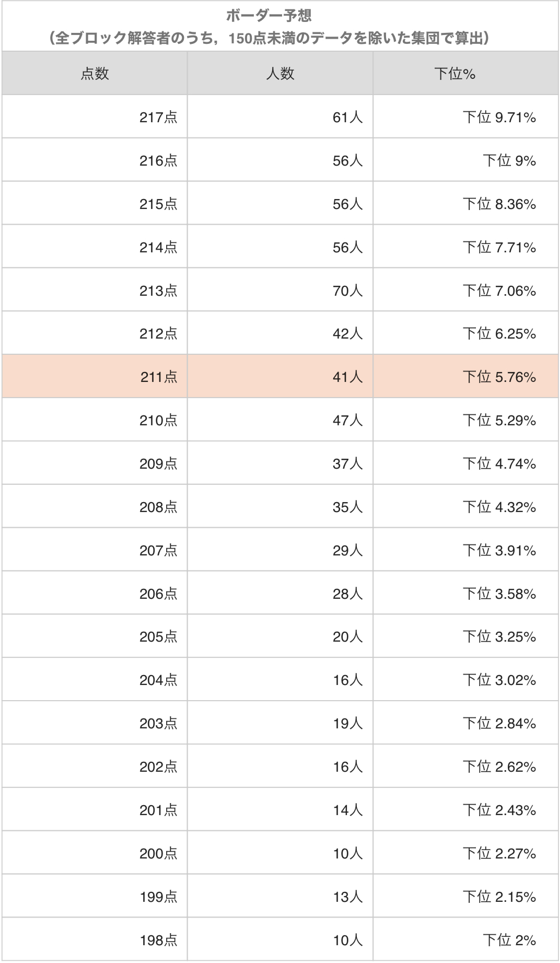The width and height of the screenshot is (560, 963).
Task: Select the highlighted 211点 cell
Action: pos(158,377)
